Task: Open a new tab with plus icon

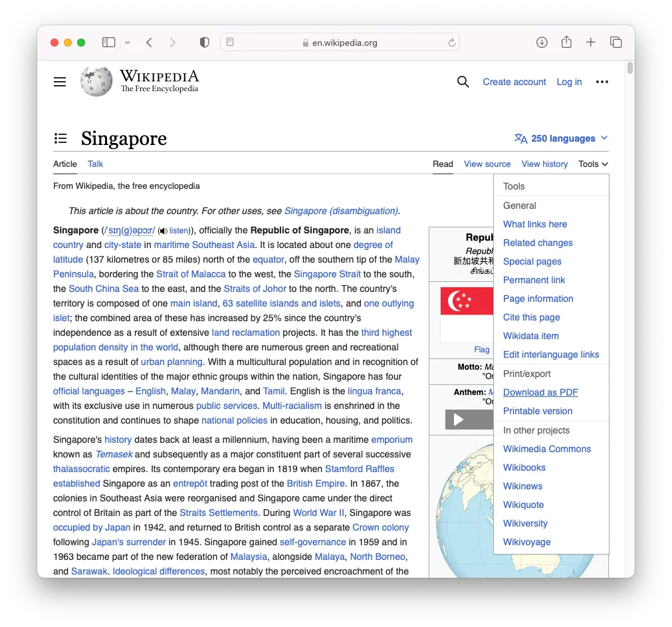Action: (x=590, y=42)
